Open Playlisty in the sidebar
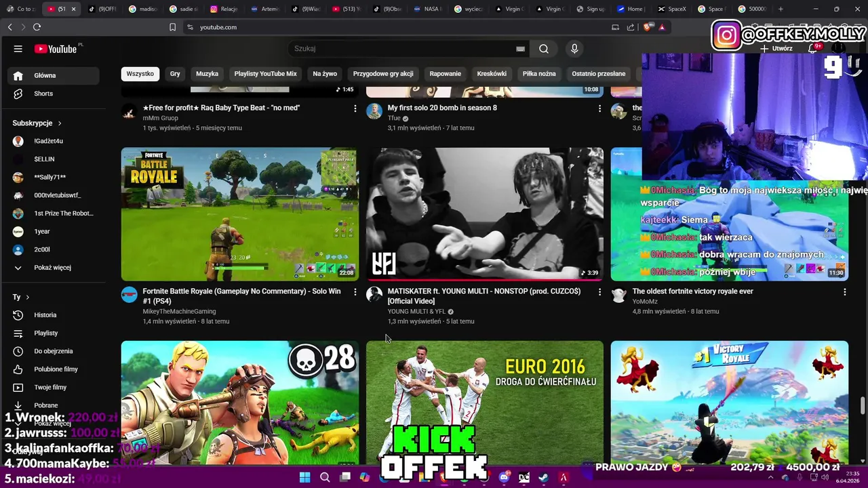868x488 pixels. (53, 333)
